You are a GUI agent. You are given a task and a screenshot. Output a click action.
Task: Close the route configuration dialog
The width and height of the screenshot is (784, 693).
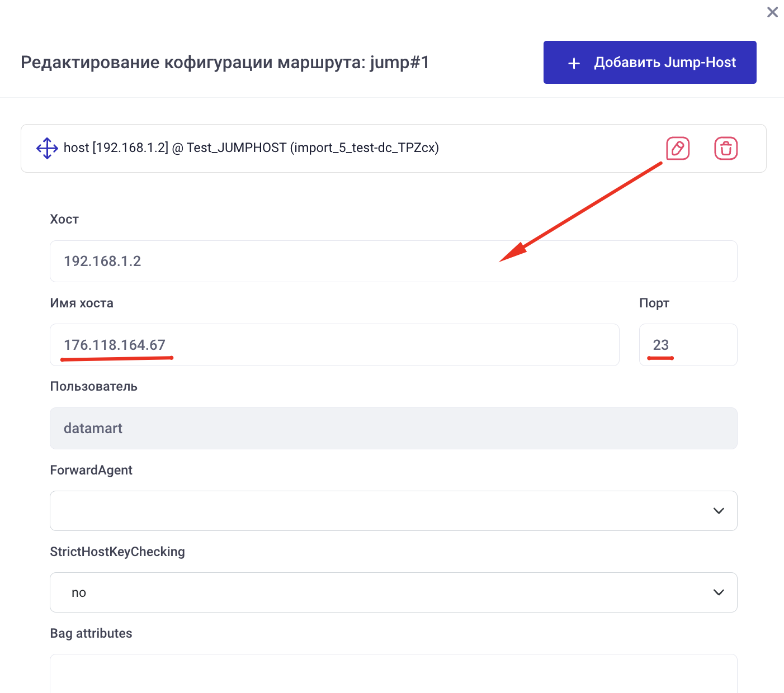pos(772,12)
